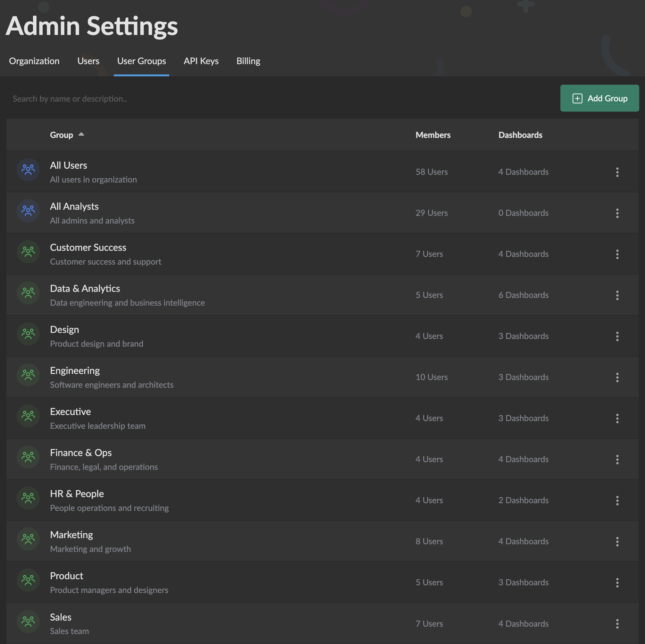This screenshot has height=644, width=645.
Task: Open the Design group name
Action: tap(64, 330)
